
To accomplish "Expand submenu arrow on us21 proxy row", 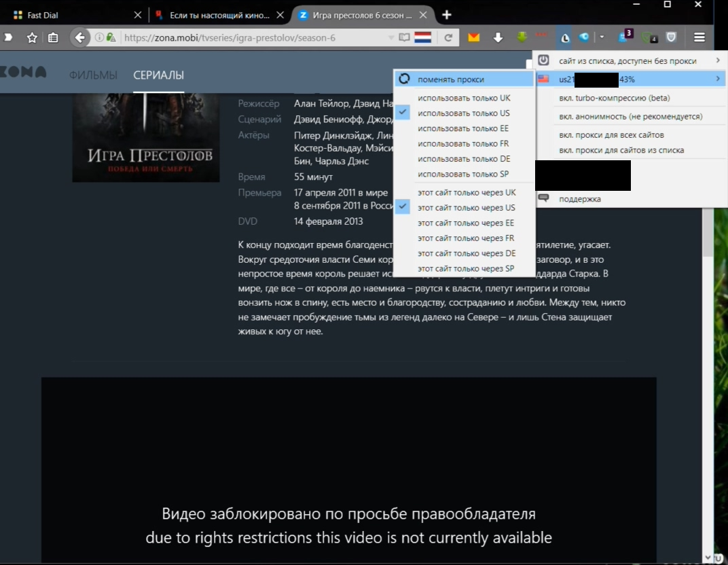I will (718, 79).
